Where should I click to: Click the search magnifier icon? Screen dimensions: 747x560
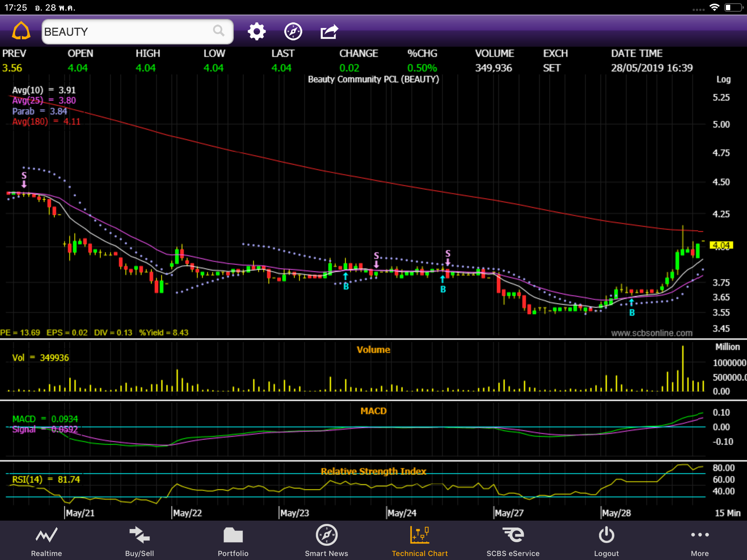click(x=218, y=31)
